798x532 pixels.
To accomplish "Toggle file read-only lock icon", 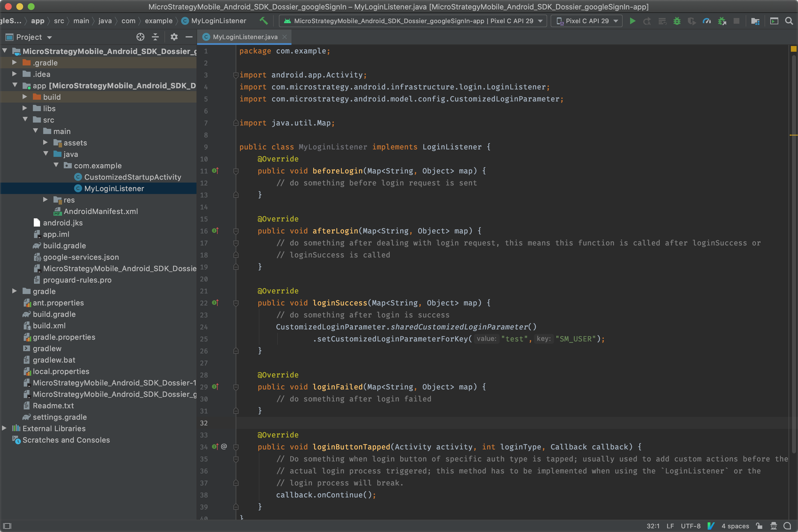I will [x=759, y=526].
